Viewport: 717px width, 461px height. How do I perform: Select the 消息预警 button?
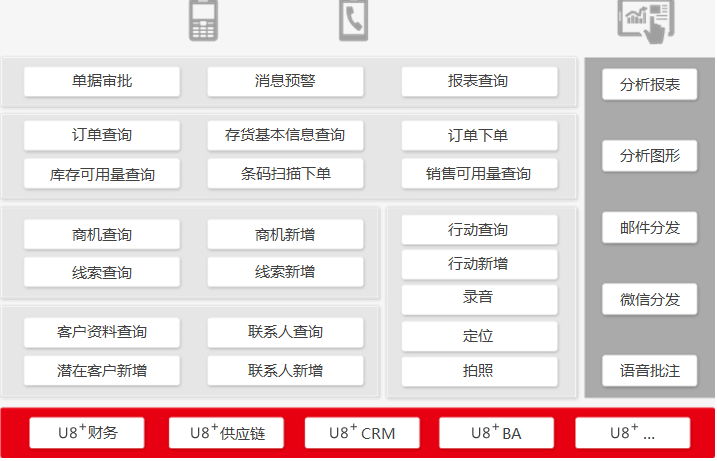[285, 82]
